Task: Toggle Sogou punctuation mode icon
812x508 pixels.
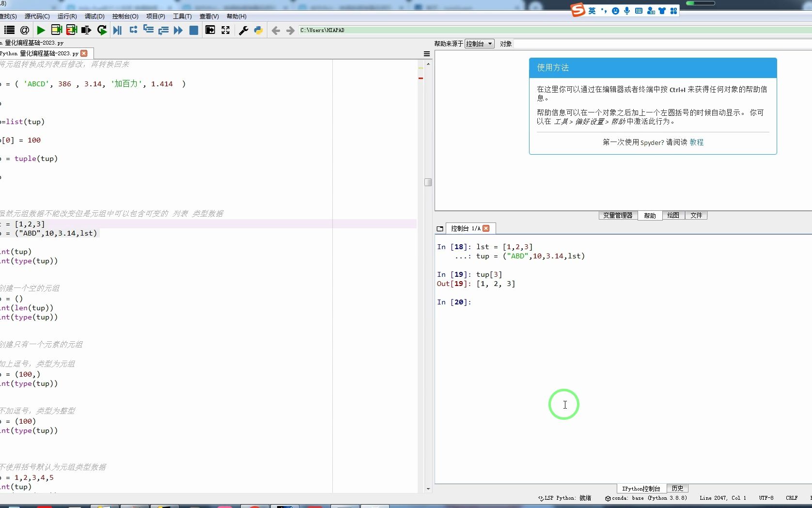Action: 604,11
